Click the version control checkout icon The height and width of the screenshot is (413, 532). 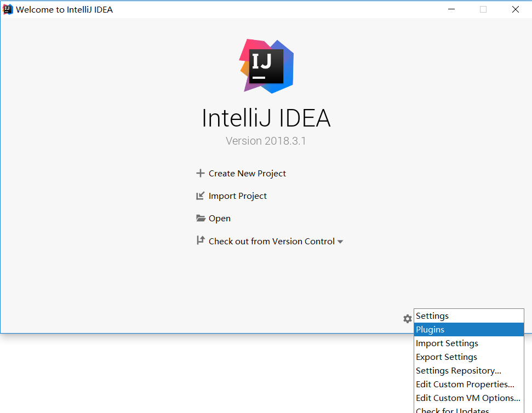201,240
